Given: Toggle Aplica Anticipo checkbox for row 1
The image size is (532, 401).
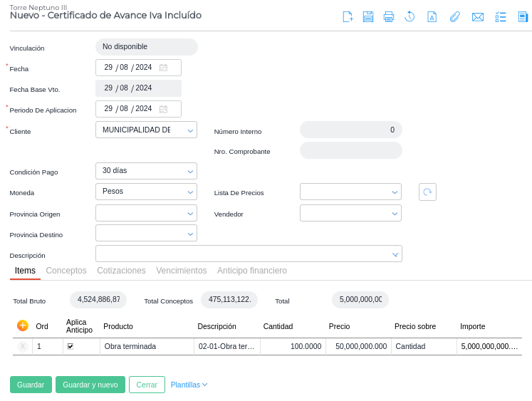Looking at the screenshot, I should 71,346.
